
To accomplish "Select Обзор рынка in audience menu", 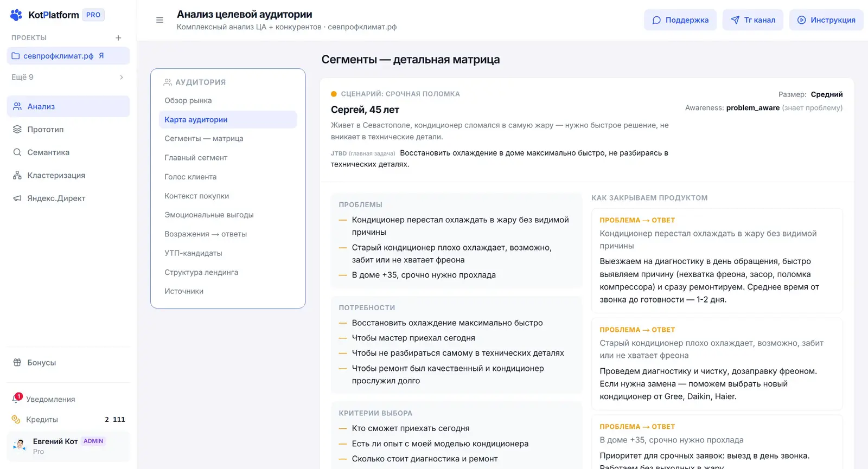I will (x=228, y=100).
